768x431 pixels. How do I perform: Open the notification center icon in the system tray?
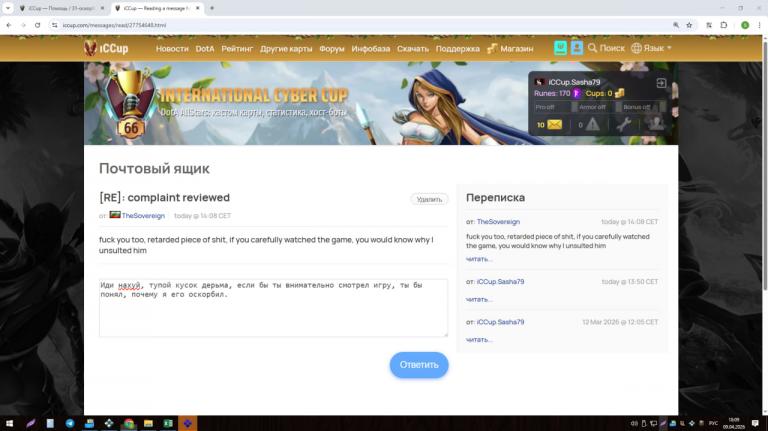click(x=755, y=423)
